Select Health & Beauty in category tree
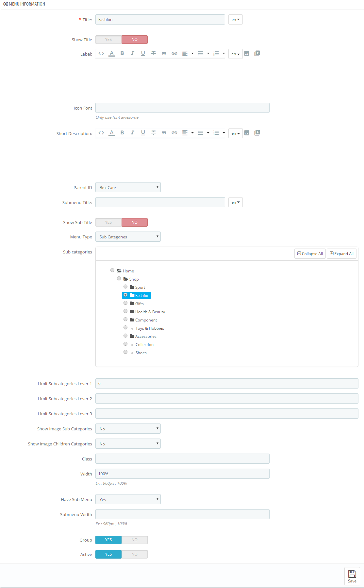Image resolution: width=364 pixels, height=588 pixels. pos(150,312)
